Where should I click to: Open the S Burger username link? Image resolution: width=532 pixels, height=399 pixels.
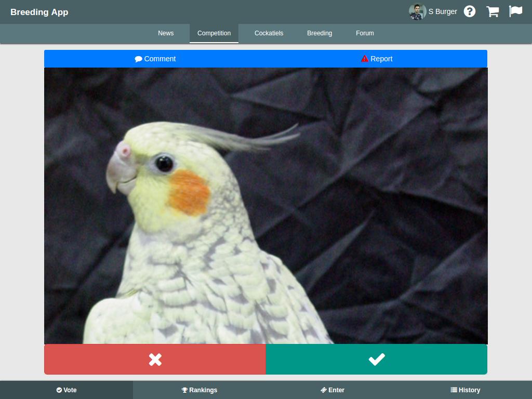click(443, 11)
